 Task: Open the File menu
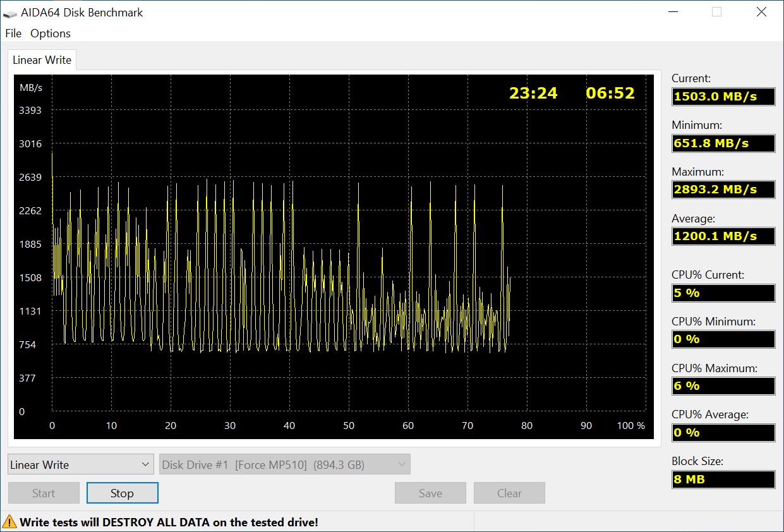[12, 33]
